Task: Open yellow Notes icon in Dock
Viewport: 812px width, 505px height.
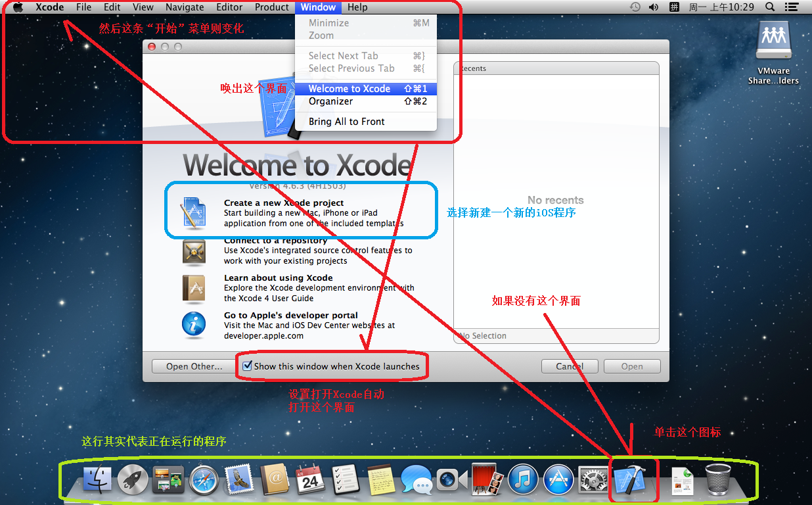Action: point(380,480)
